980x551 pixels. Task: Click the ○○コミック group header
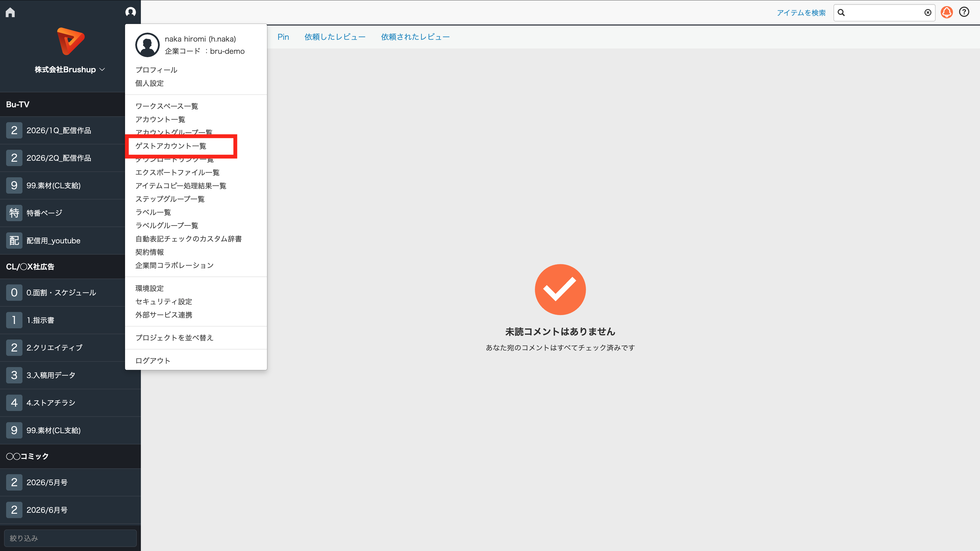(70, 456)
